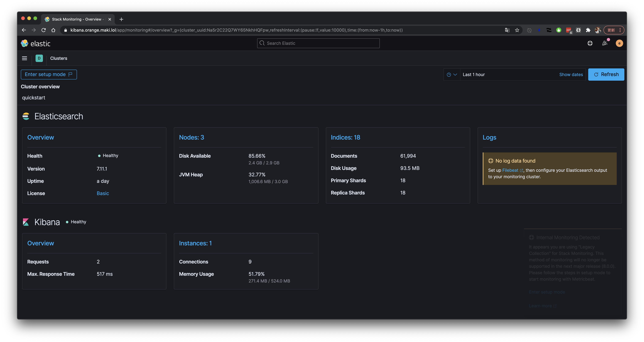Click the Disk Available 85.66% value
Image resolution: width=644 pixels, height=342 pixels.
coord(257,156)
